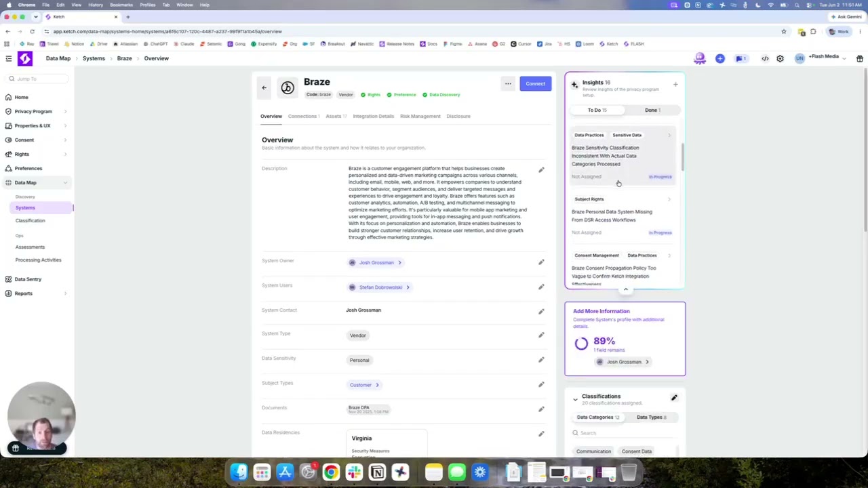Collapse the Classifications section chevron
Image resolution: width=868 pixels, height=488 pixels.
coord(575,399)
